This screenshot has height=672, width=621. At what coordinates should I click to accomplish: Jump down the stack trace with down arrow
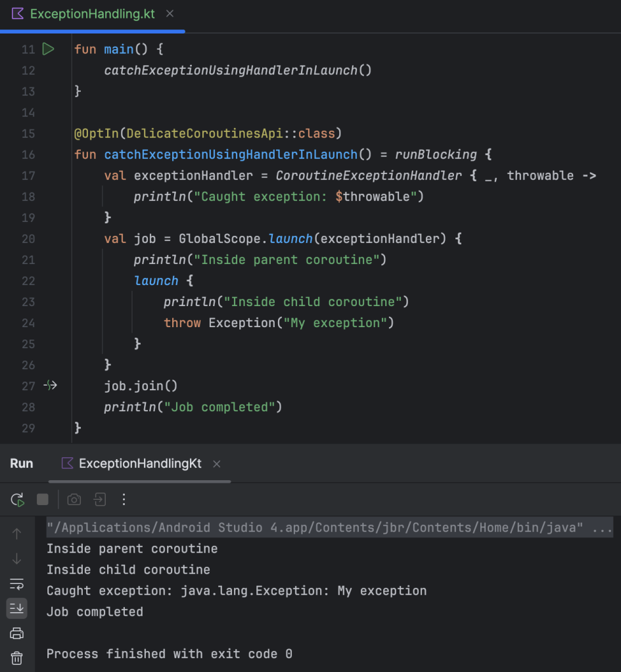click(x=17, y=559)
